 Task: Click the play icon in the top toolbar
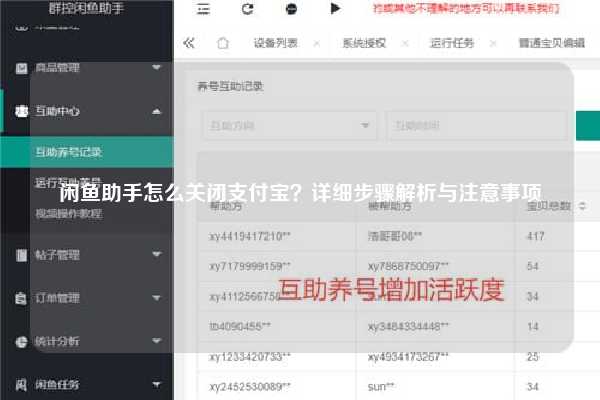click(335, 8)
